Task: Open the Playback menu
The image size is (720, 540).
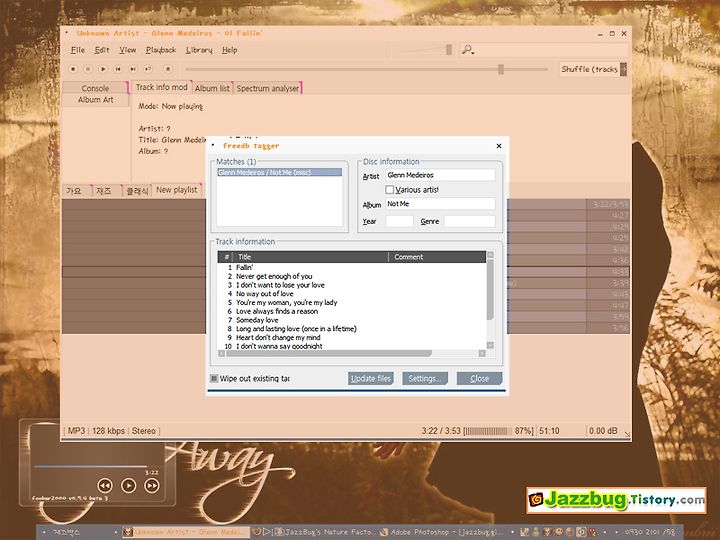Action: (x=161, y=50)
